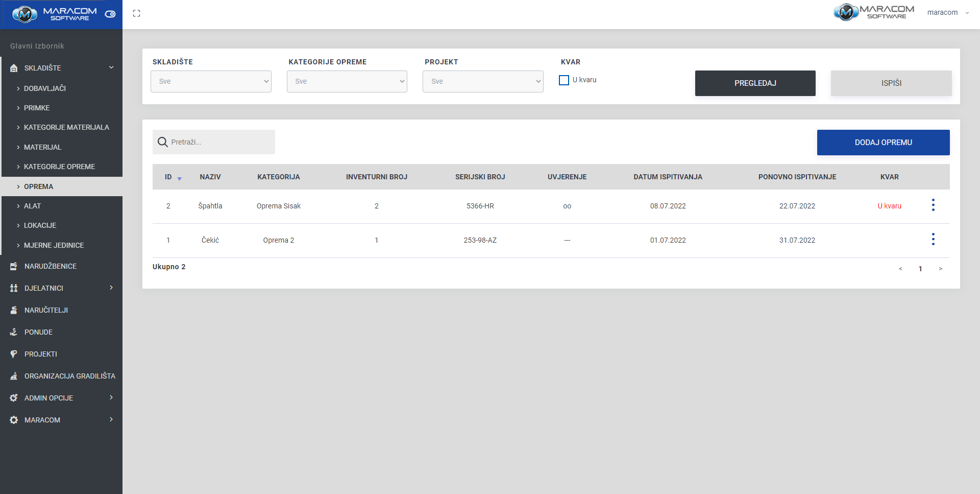Open the Alat menu item
Screen dimensions: 980x494
point(32,206)
